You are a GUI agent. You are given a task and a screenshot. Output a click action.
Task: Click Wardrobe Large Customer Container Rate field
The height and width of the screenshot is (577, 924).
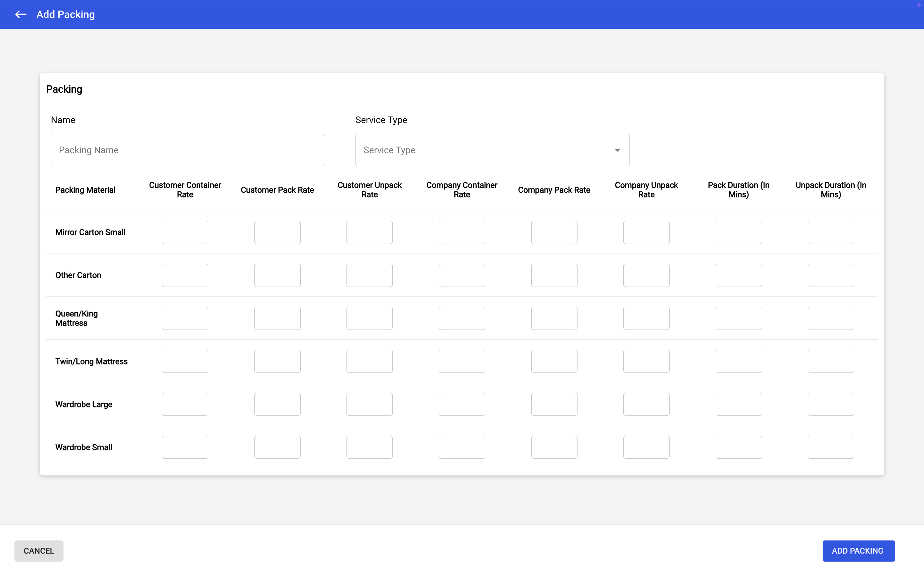185,405
